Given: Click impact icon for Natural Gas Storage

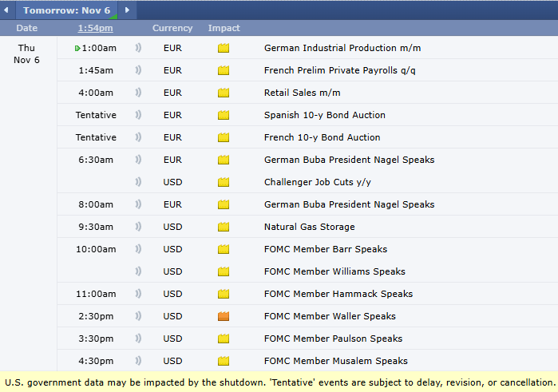Looking at the screenshot, I should tap(224, 227).
